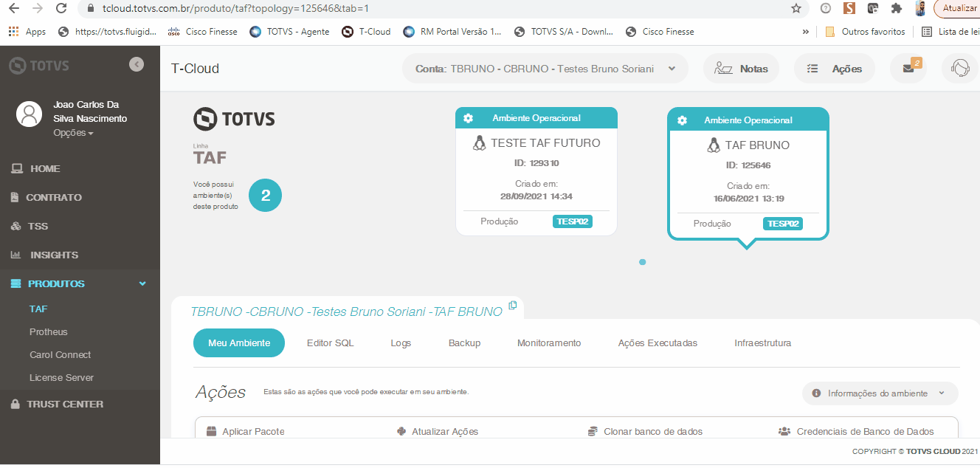Select TESTE TAF FUTURO environment card
This screenshot has height=468, width=980.
click(x=536, y=171)
